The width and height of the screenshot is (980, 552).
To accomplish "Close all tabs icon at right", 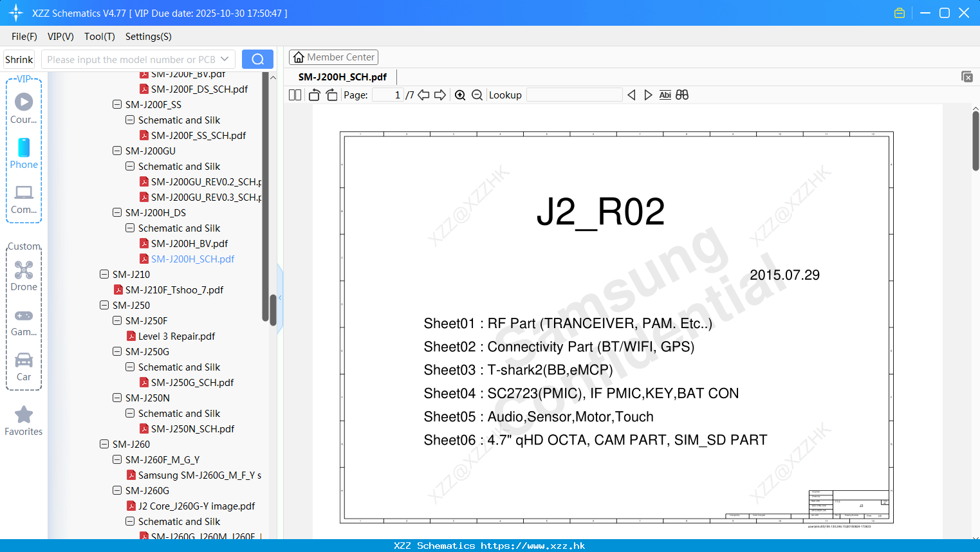I will (966, 77).
